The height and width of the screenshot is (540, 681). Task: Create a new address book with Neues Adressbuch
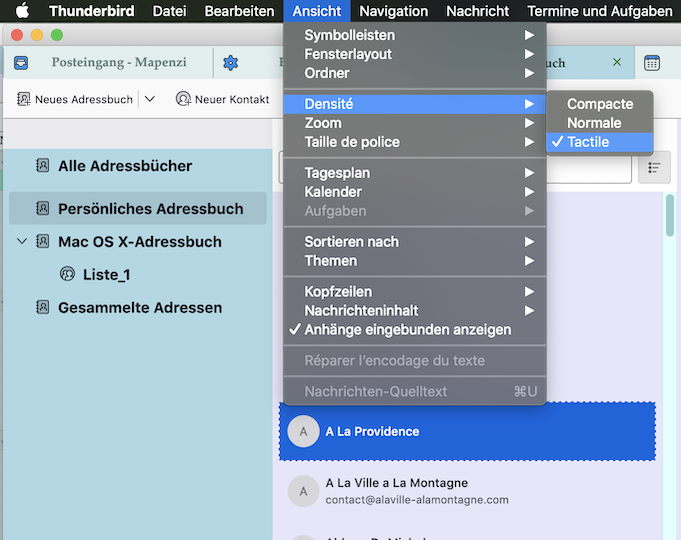(x=75, y=99)
